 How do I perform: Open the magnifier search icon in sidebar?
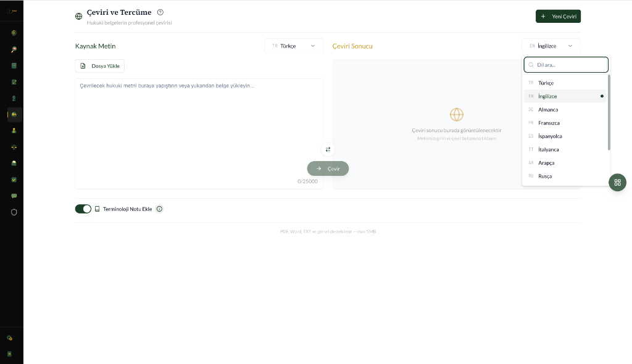pyautogui.click(x=14, y=49)
